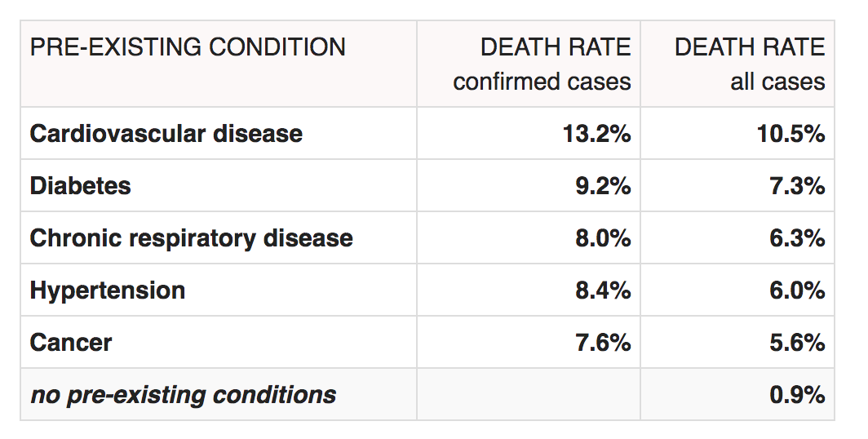Image resolution: width=868 pixels, height=439 pixels.
Task: Click the 7.3% diabetes all cases cell
Action: pos(797,186)
